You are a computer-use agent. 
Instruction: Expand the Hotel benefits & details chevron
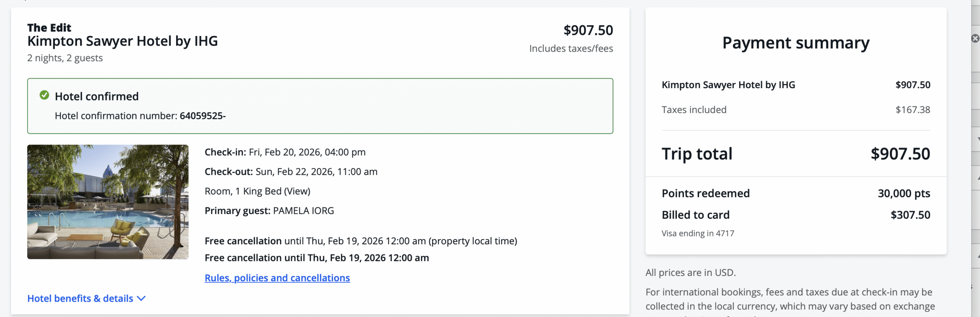click(141, 299)
